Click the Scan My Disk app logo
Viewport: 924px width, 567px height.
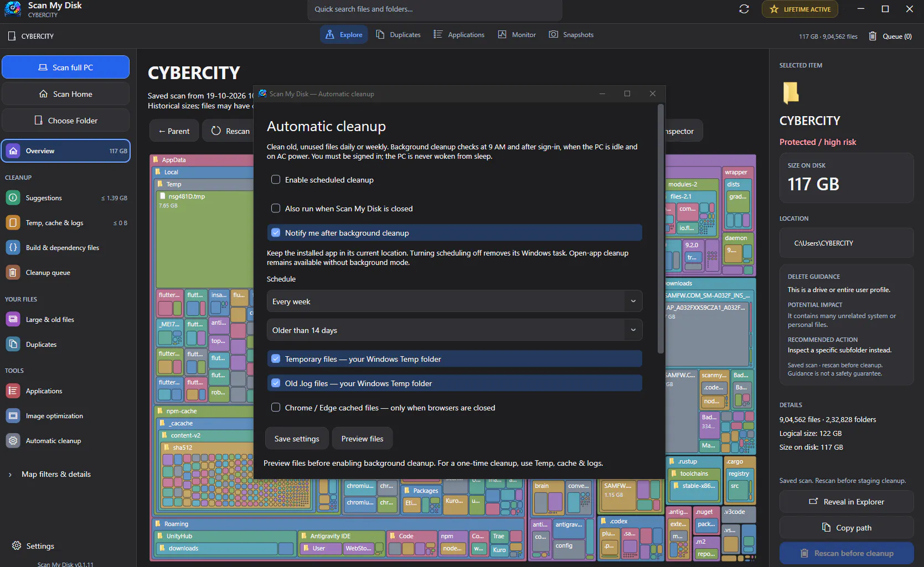coord(13,9)
